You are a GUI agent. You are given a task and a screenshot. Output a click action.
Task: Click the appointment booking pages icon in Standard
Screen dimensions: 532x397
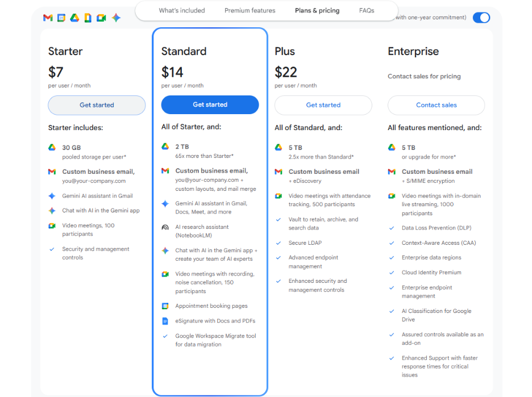164,306
